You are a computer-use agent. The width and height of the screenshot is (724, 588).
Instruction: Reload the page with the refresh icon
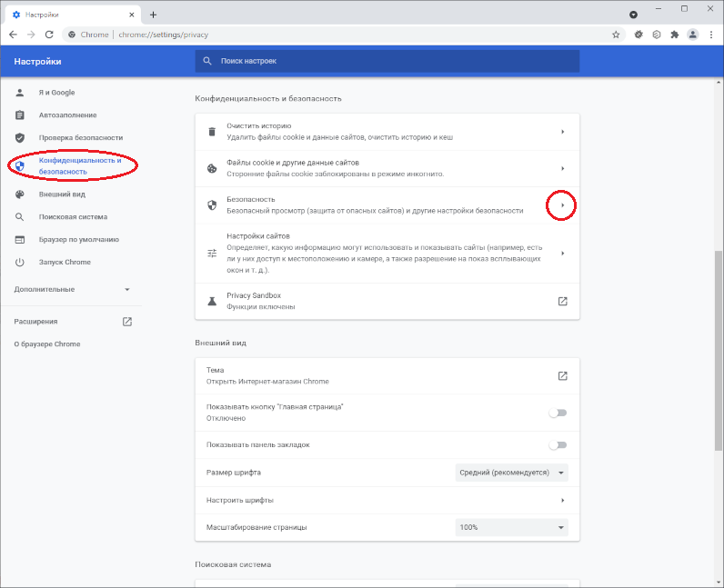coord(51,35)
